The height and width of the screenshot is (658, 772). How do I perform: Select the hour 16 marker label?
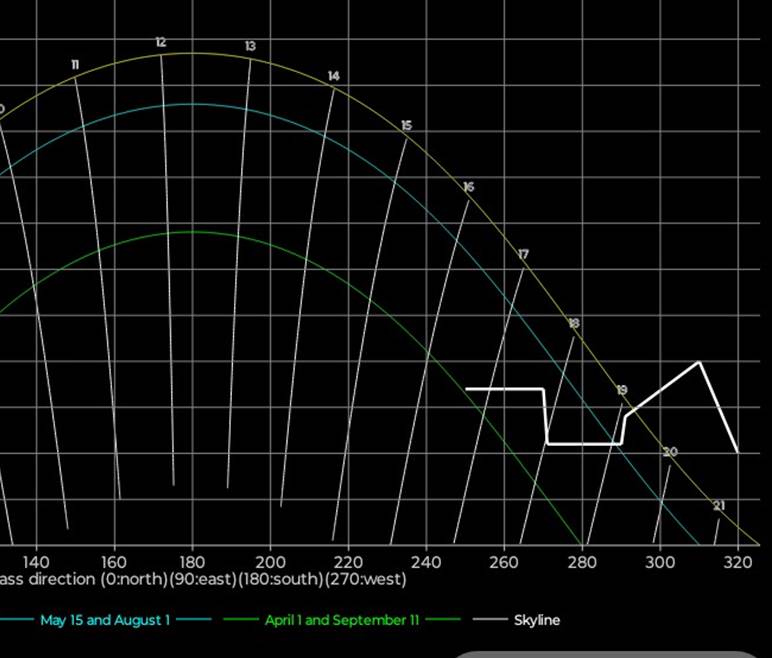pyautogui.click(x=469, y=188)
